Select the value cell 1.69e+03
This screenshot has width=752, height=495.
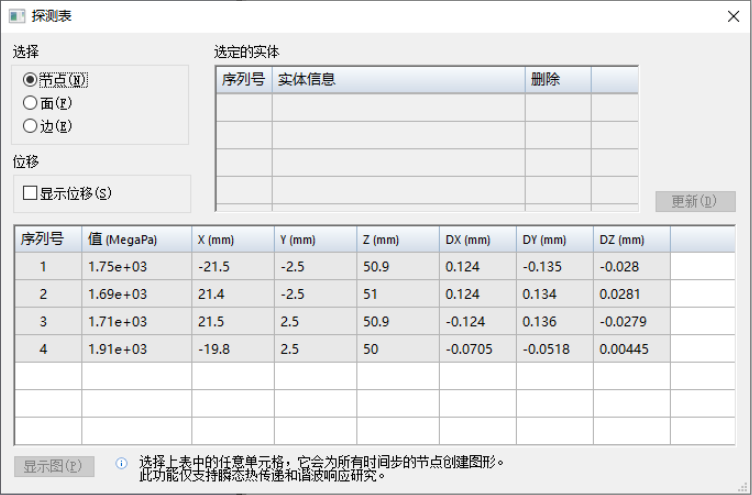pos(137,294)
